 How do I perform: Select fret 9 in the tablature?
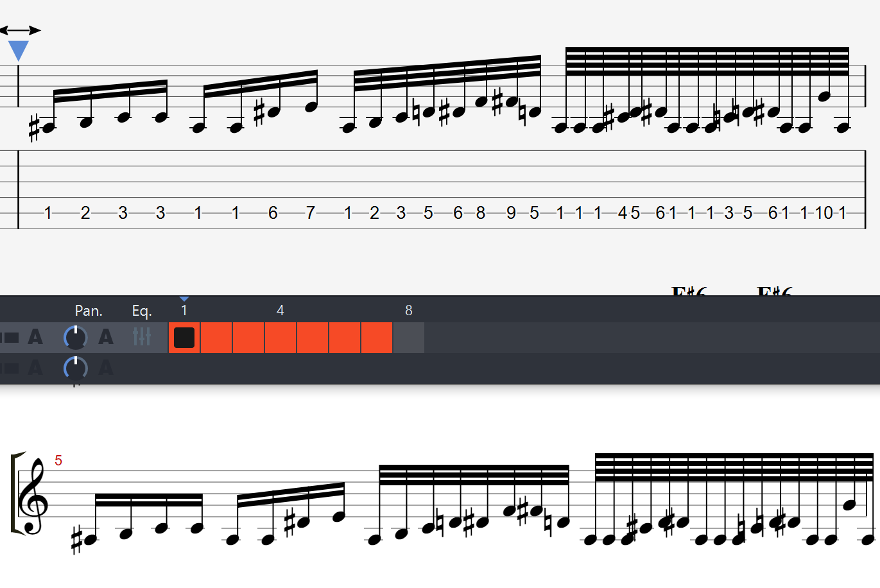click(511, 213)
